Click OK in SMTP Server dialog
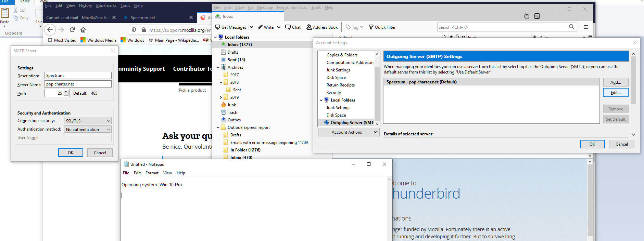The image size is (644, 241). pyautogui.click(x=71, y=153)
